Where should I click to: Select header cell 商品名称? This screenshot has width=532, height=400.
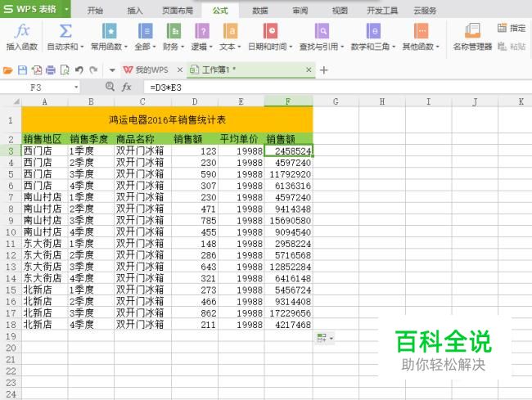pyautogui.click(x=143, y=139)
